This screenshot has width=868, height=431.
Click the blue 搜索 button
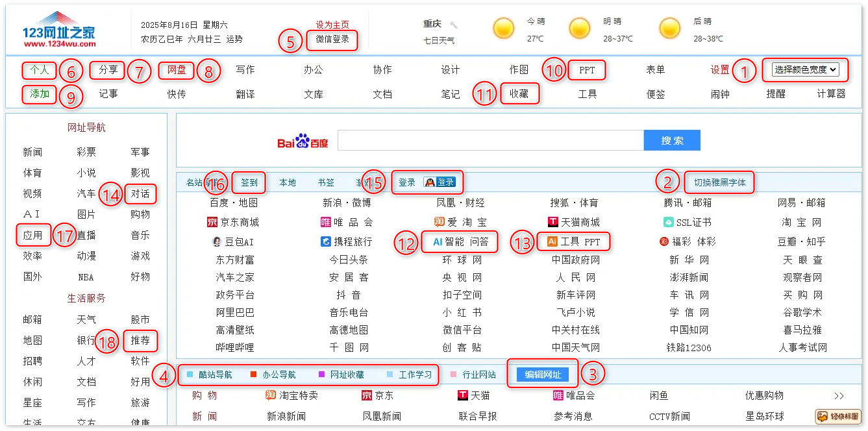(672, 140)
